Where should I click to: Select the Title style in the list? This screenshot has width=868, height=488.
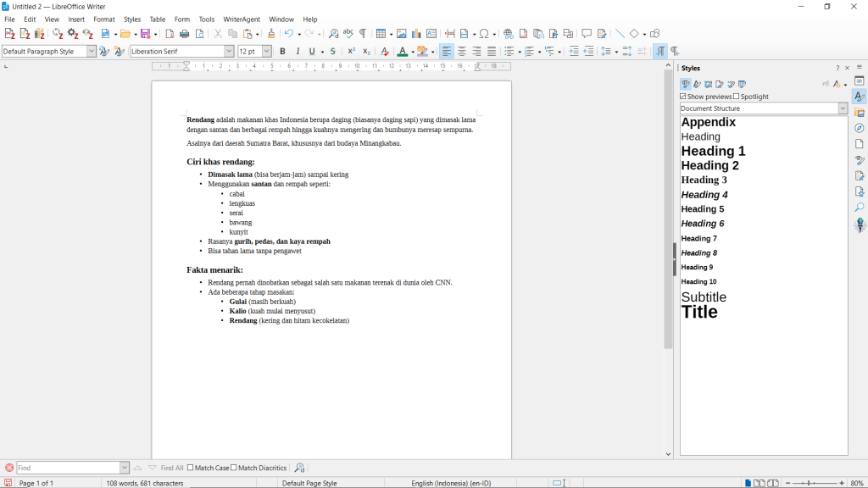(699, 313)
